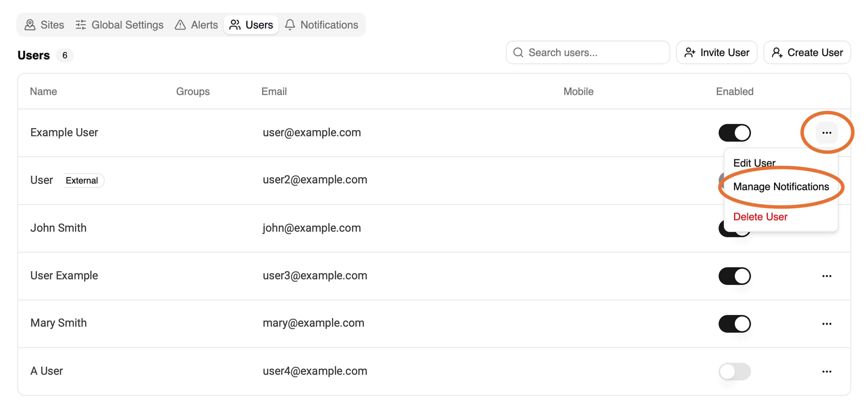Click email user2@example.com
Image resolution: width=868 pixels, height=416 pixels.
click(315, 180)
